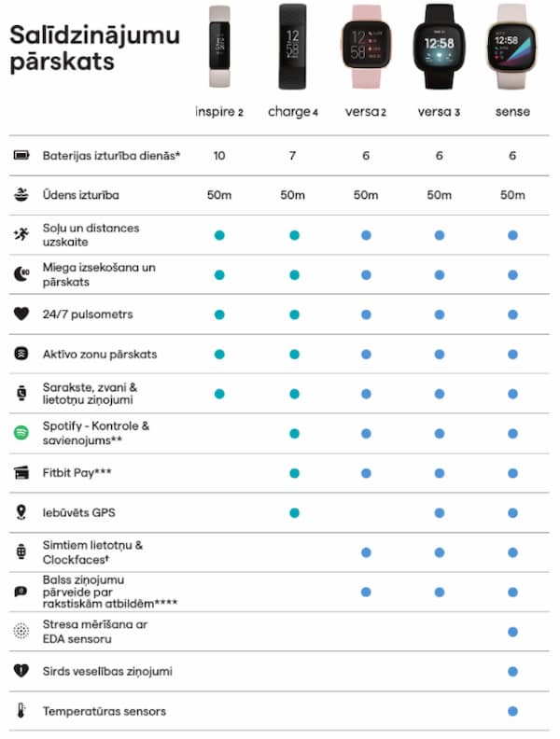Click the Iebūvēts GPS feature label

coord(77,512)
